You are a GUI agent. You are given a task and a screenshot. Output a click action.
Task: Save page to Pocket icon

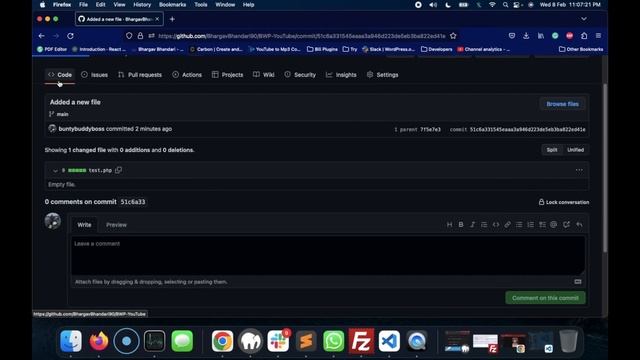pos(512,36)
